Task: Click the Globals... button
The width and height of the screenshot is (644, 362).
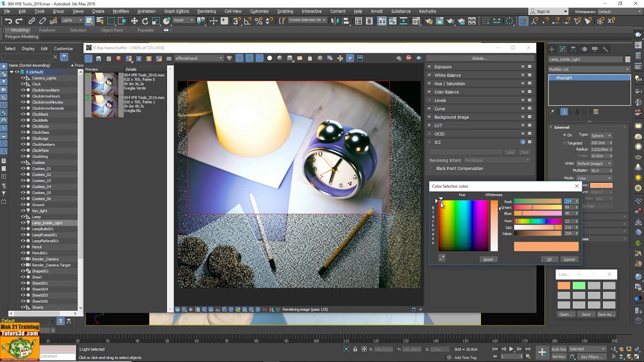Action: coord(479,58)
